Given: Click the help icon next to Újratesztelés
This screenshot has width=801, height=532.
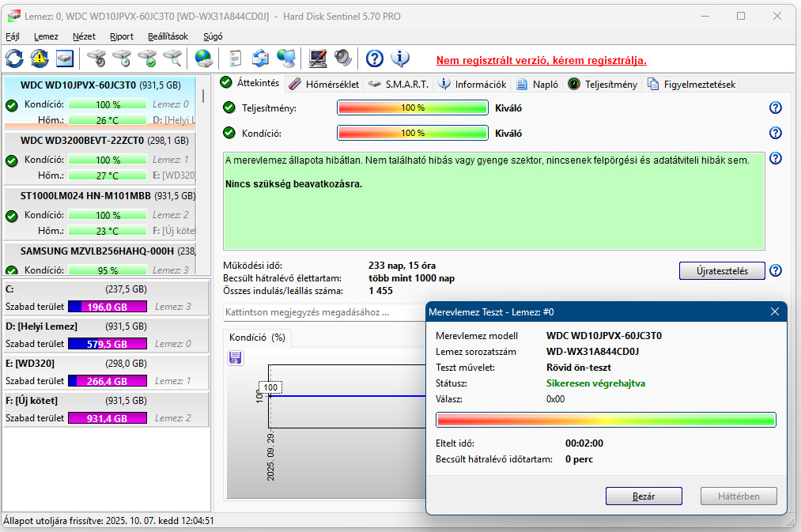Looking at the screenshot, I should tap(776, 270).
